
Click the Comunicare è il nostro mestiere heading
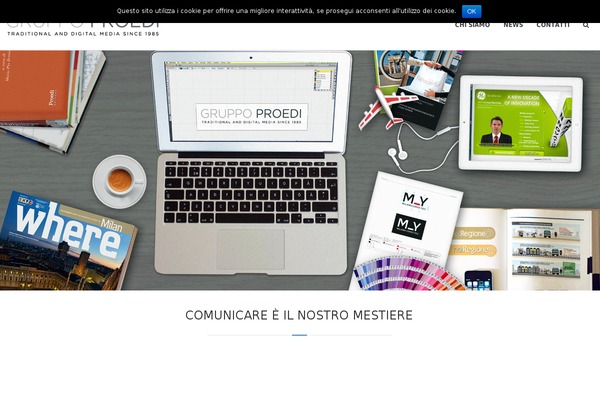(299, 315)
